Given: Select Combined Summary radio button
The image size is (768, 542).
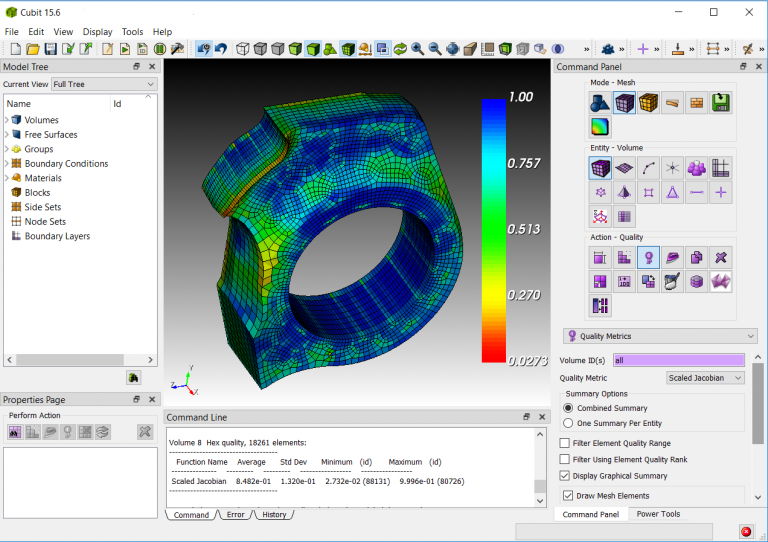Looking at the screenshot, I should coord(568,408).
